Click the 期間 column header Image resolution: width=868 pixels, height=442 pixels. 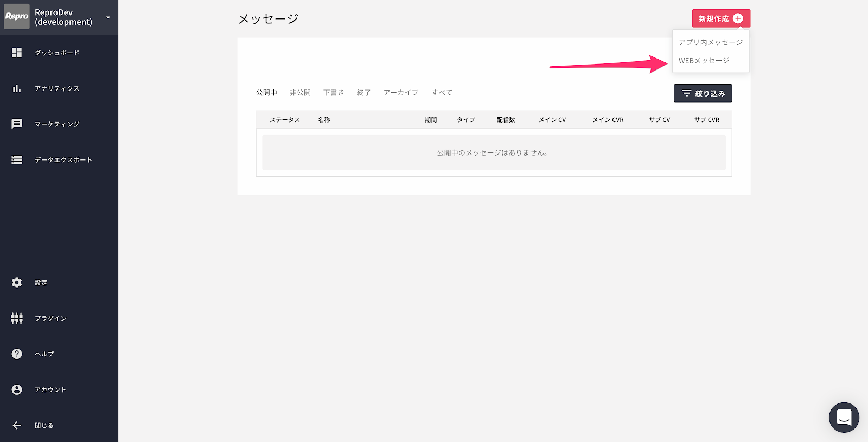(x=431, y=120)
